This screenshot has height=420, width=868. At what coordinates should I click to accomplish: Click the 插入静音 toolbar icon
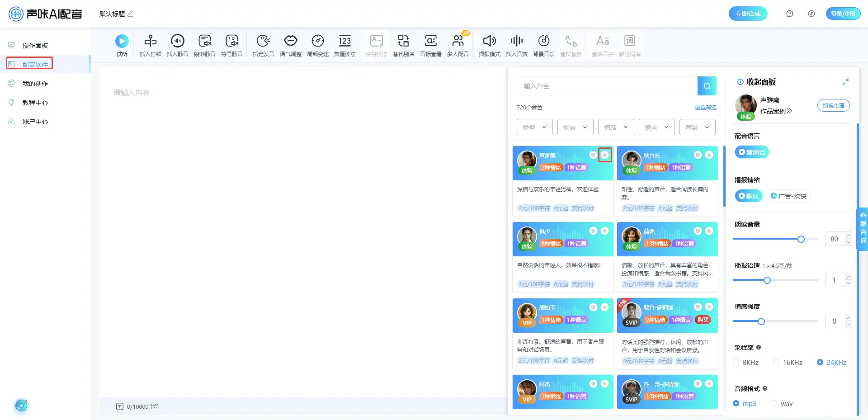(177, 42)
